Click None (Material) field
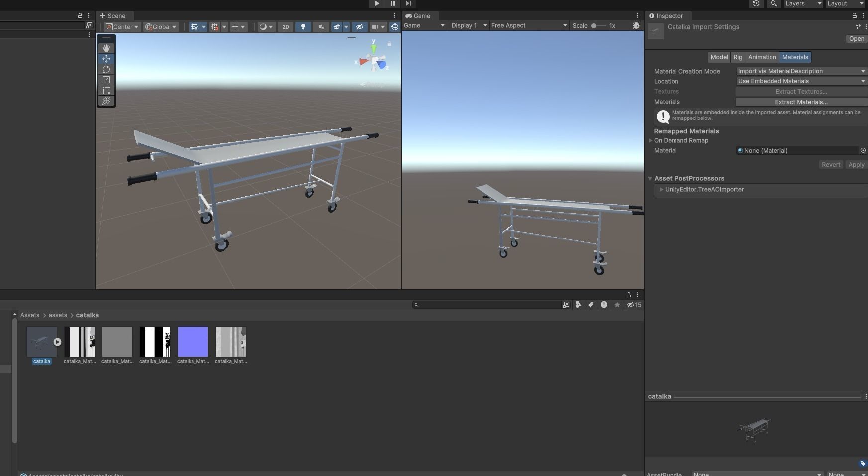The width and height of the screenshot is (868, 476). pyautogui.click(x=797, y=150)
